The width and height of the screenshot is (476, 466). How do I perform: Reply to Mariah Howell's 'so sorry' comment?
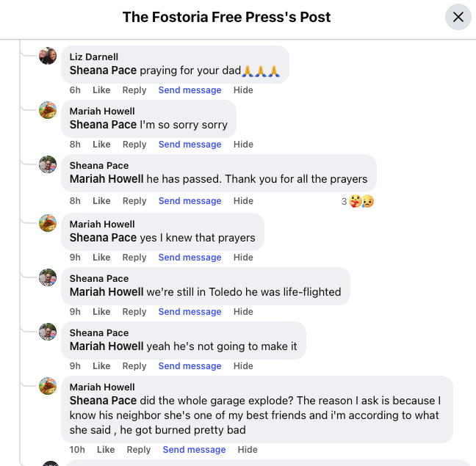(134, 145)
